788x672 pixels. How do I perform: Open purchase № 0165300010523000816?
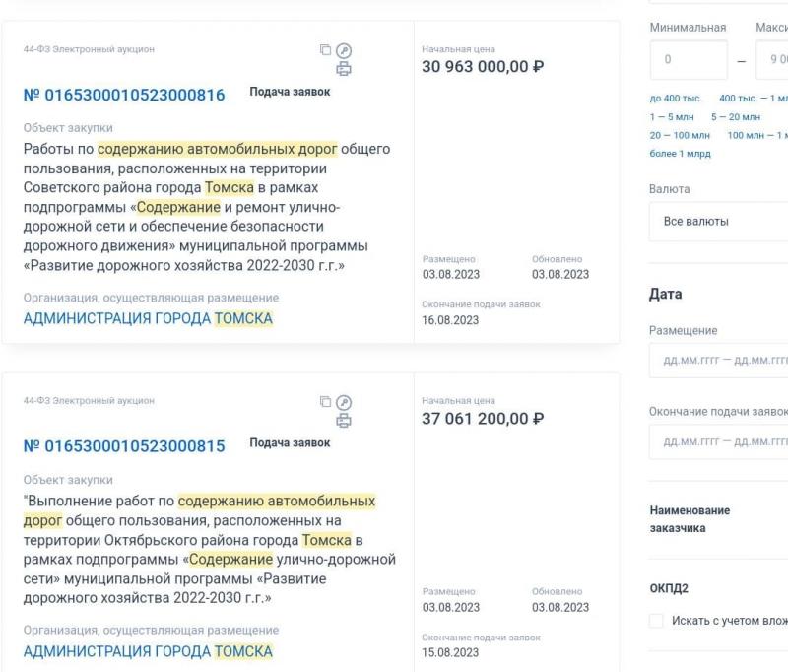click(x=124, y=95)
